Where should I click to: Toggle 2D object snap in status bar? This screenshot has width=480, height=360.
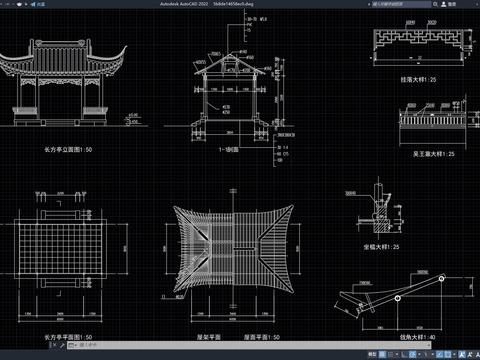[x=448, y=354]
